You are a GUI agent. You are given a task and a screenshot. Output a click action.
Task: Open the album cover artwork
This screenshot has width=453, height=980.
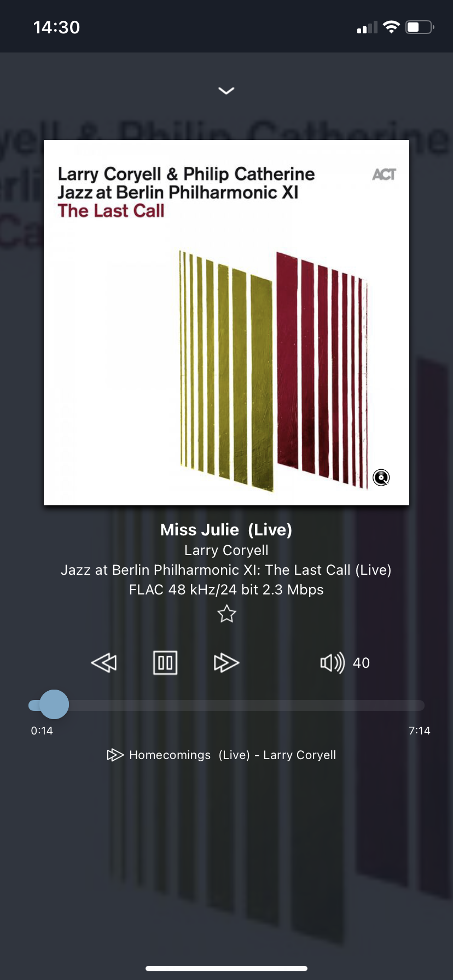click(226, 323)
